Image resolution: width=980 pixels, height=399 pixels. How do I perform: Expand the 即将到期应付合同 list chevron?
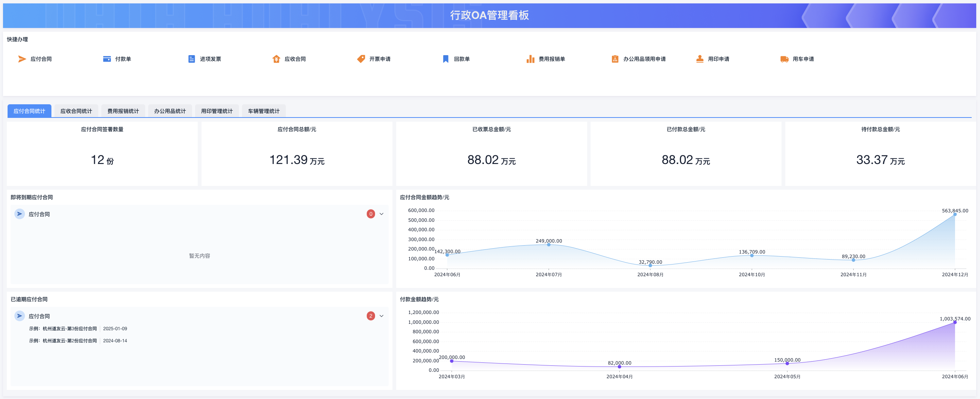381,214
